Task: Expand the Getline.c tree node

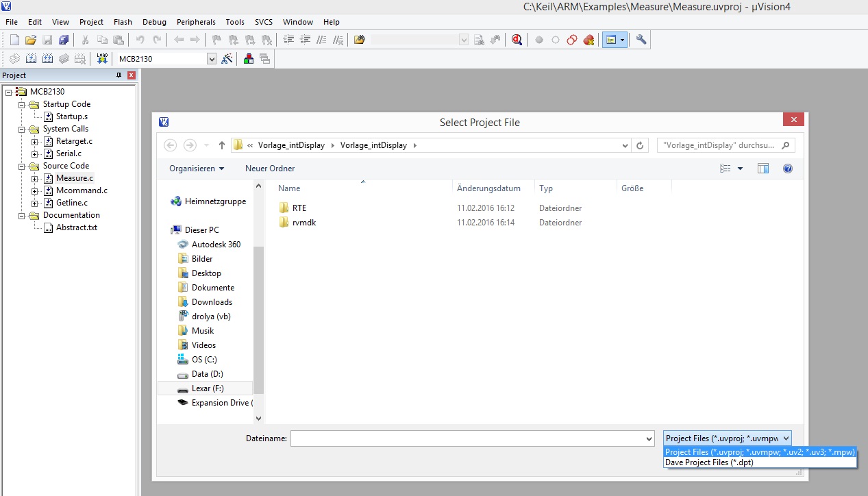Action: point(34,203)
